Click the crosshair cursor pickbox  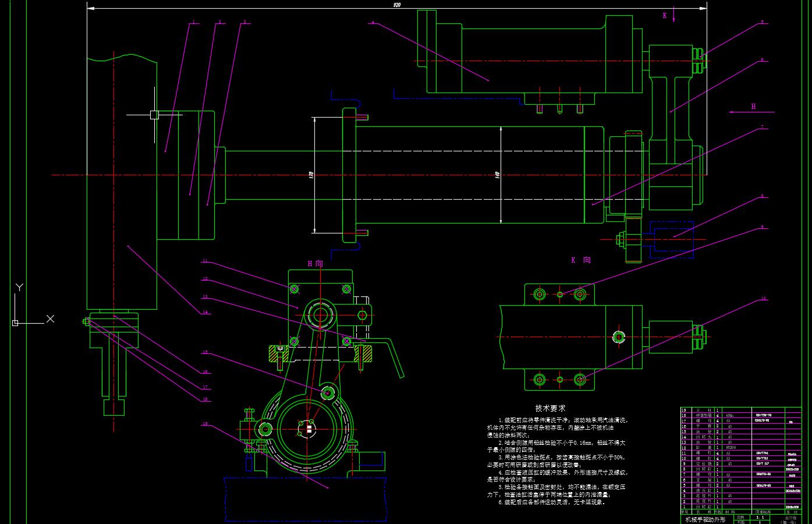pyautogui.click(x=154, y=115)
